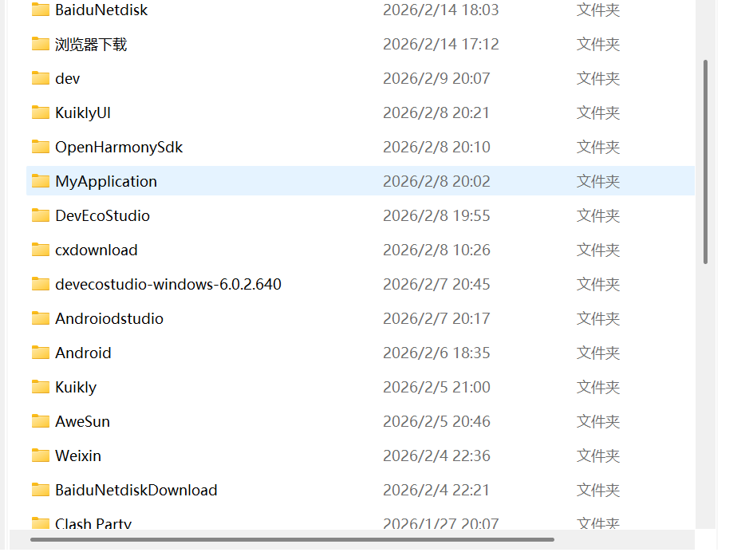The height and width of the screenshot is (560, 753).
Task: Click the date 2026/2/7 20:45
Action: tap(436, 284)
